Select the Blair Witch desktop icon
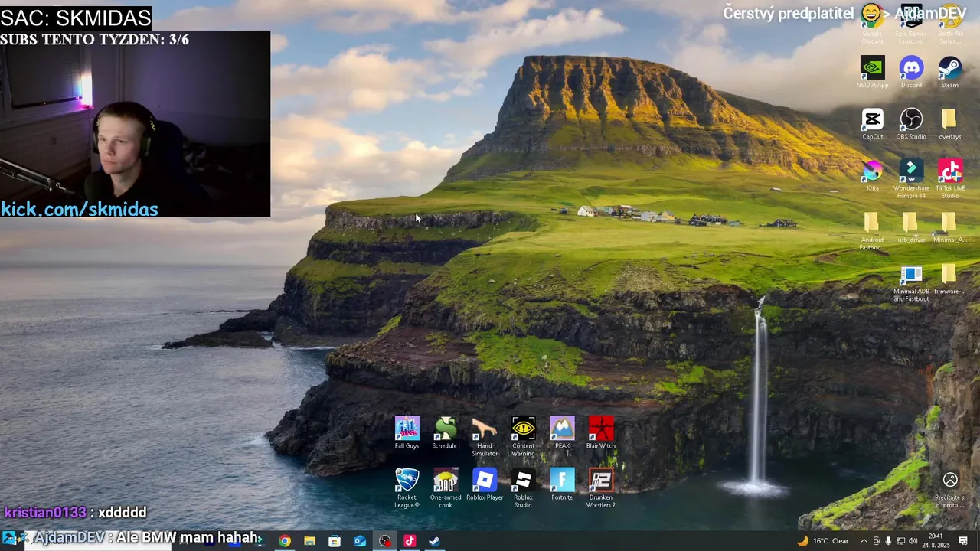980x551 pixels. (x=601, y=433)
